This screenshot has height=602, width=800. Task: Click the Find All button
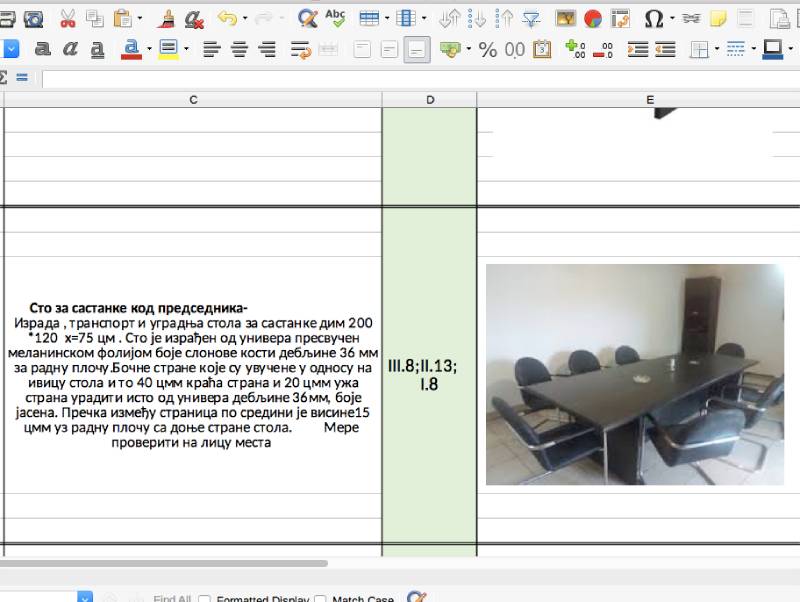170,598
